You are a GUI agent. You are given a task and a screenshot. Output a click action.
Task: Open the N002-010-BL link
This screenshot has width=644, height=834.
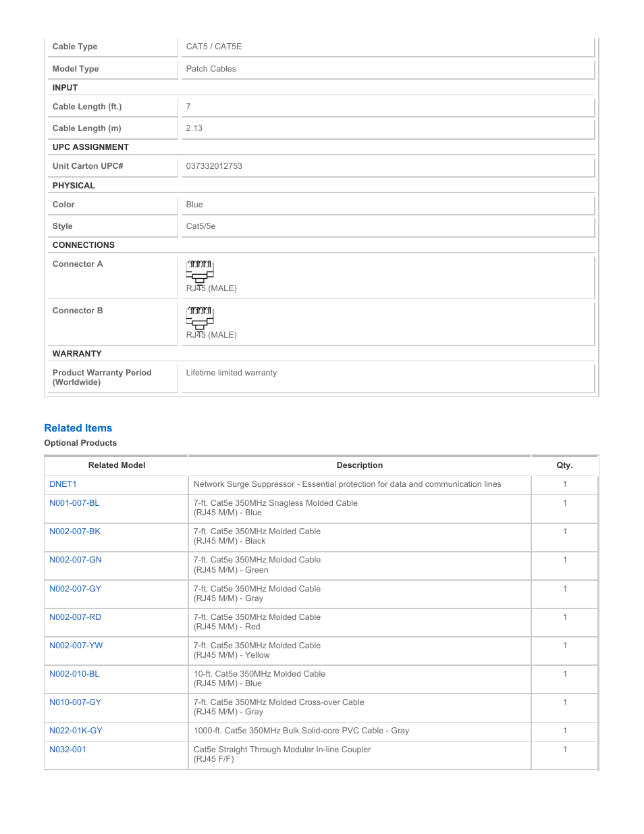74,674
